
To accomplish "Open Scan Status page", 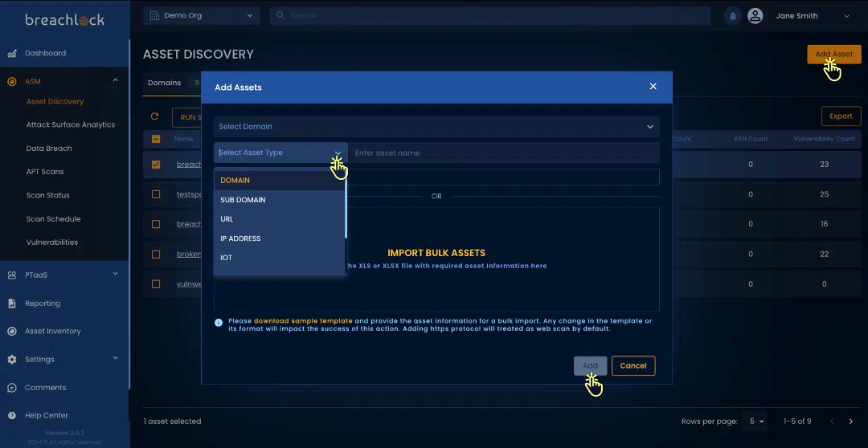I will (47, 195).
